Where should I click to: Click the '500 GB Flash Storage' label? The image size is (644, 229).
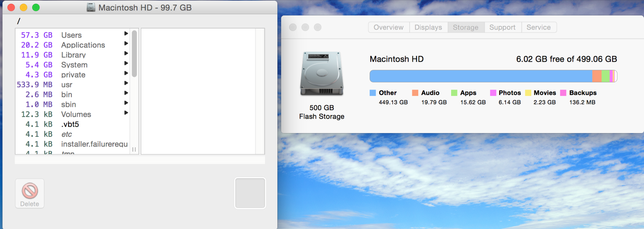point(322,112)
